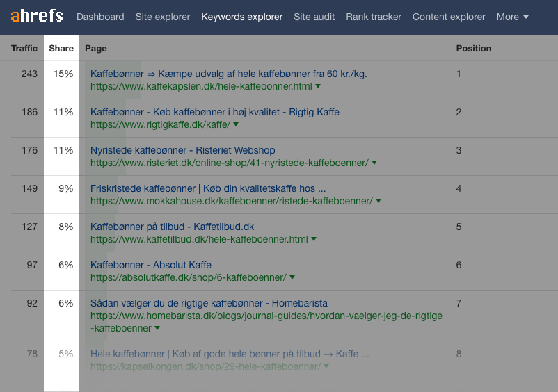This screenshot has height=392, width=558.
Task: Sort by the Share column header
Action: coord(61,49)
